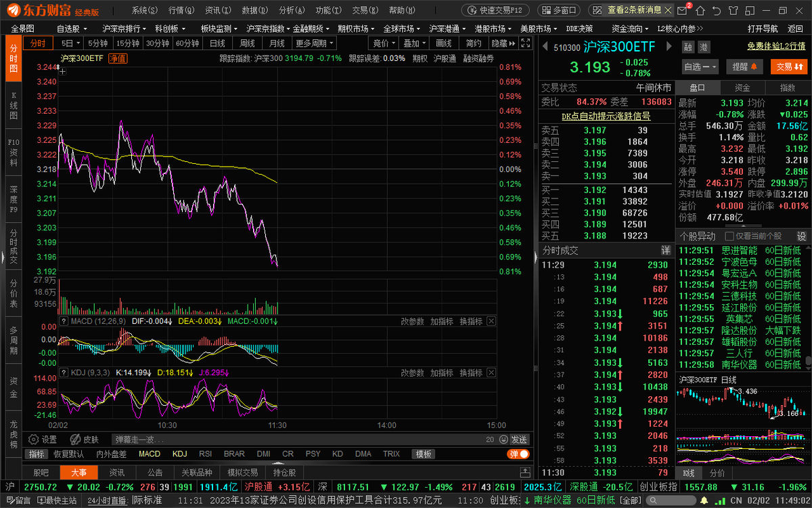Toggle 指标 indicator button
The height and width of the screenshot is (508, 812).
coord(37,454)
